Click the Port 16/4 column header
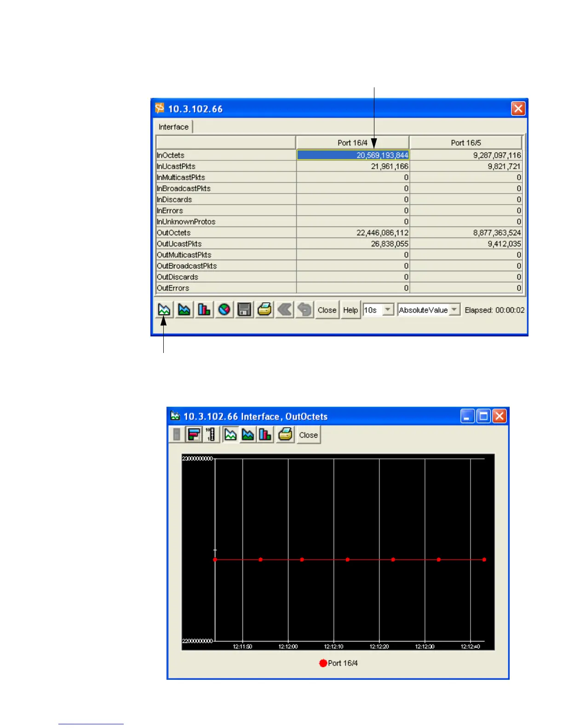 353,142
